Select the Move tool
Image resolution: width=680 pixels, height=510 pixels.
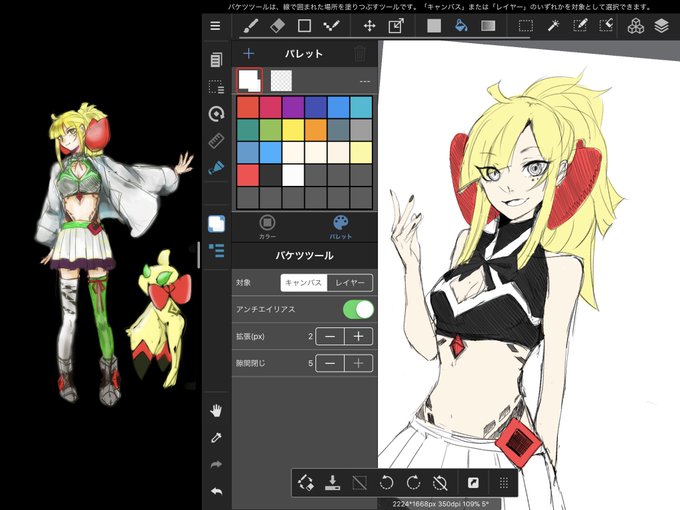pos(369,26)
